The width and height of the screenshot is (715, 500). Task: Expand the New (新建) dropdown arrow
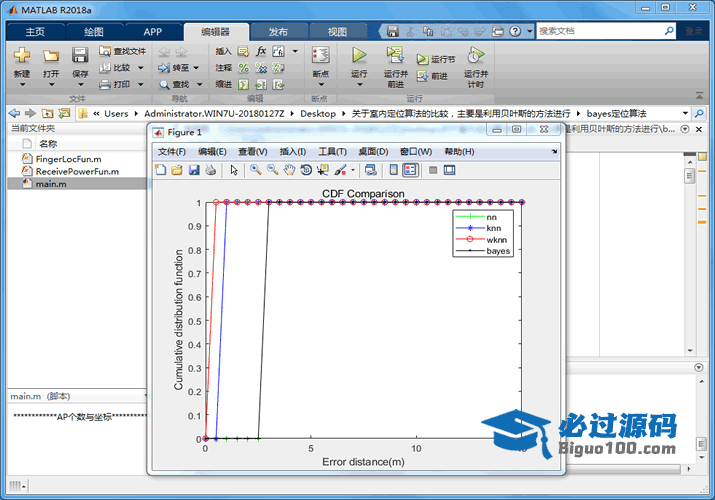pyautogui.click(x=21, y=84)
